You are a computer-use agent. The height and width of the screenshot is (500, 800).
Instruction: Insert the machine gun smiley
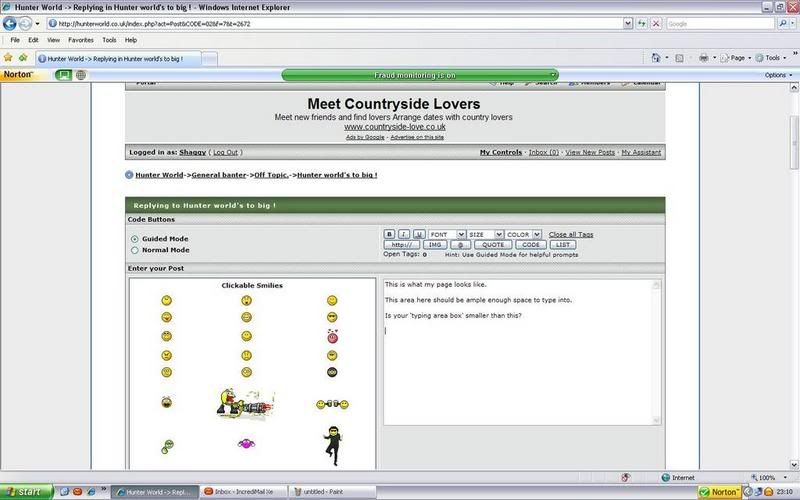[x=245, y=403]
